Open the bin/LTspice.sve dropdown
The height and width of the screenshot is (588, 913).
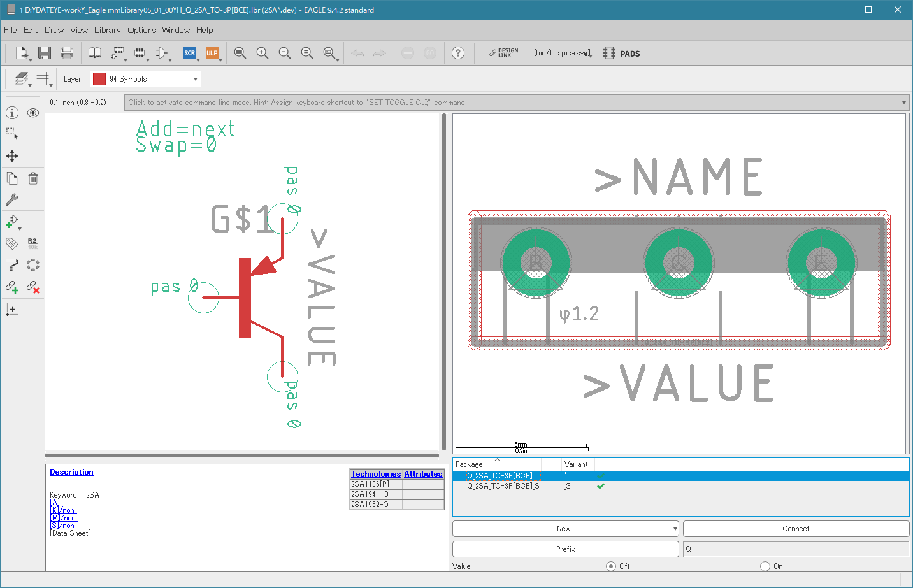(563, 54)
